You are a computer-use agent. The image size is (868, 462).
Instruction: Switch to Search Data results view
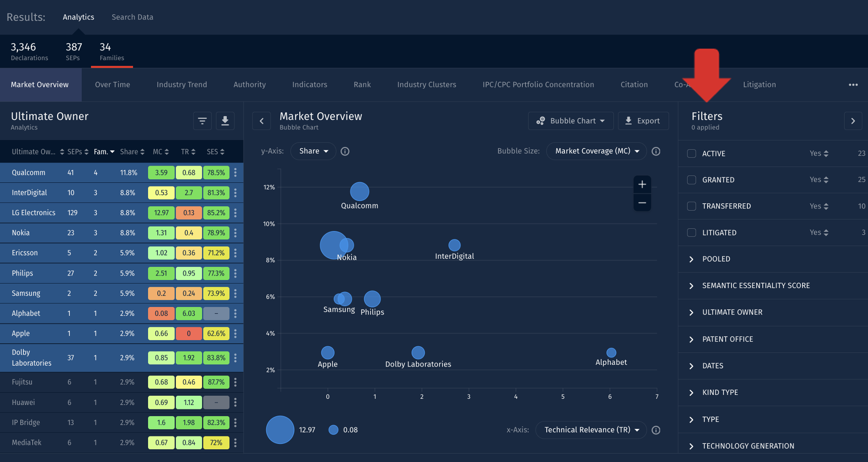coord(132,17)
